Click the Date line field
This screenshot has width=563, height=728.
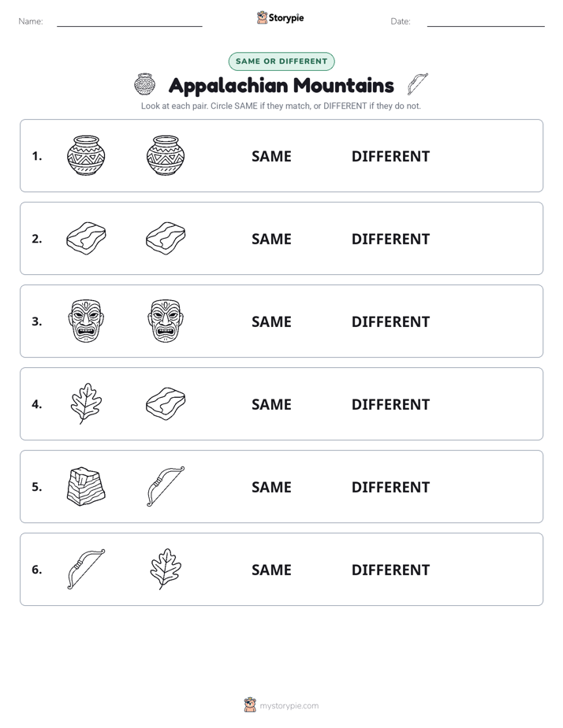[x=486, y=21]
